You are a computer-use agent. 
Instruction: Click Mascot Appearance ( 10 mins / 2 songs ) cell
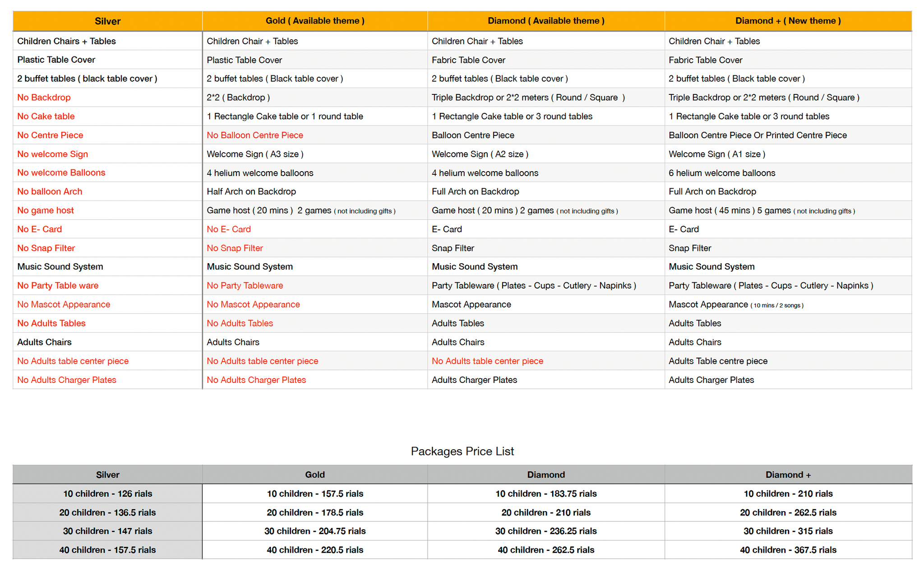pos(735,305)
